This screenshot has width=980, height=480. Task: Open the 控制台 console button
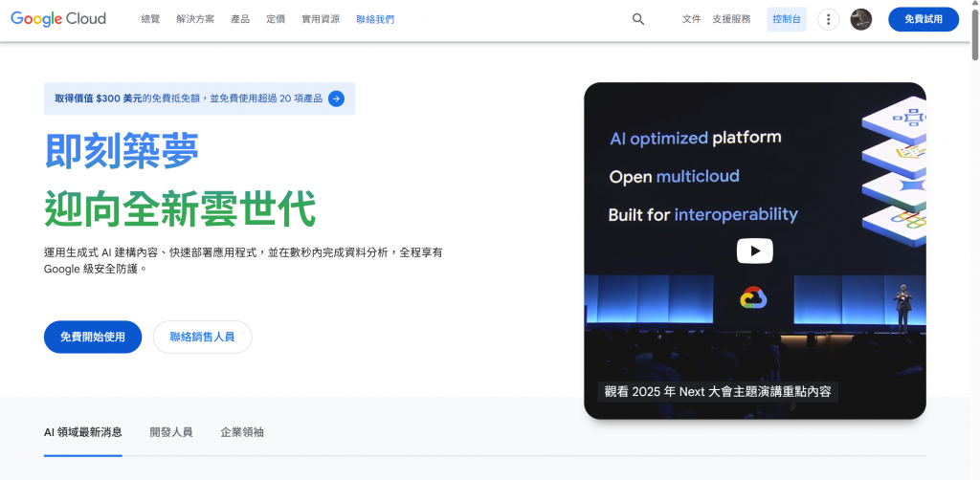coord(787,19)
